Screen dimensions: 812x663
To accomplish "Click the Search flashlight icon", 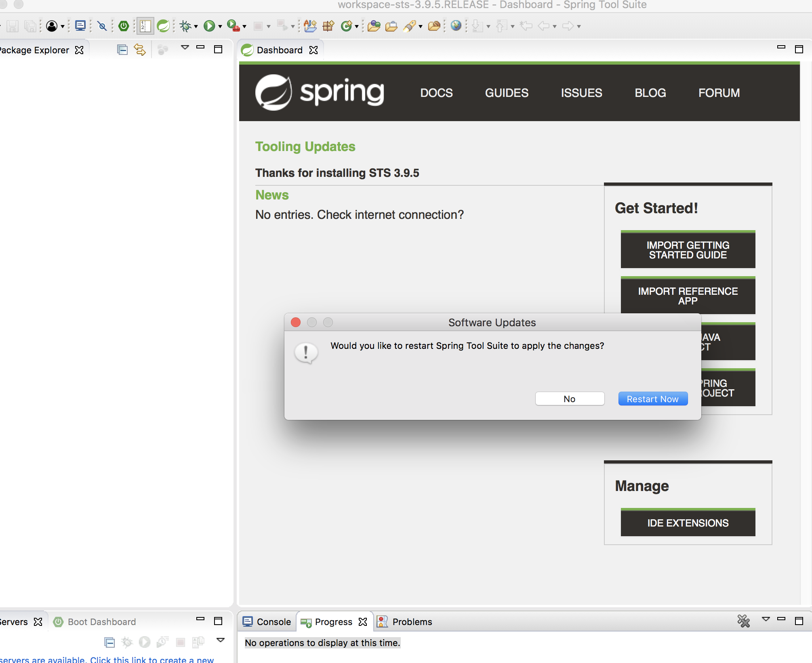I will tap(409, 26).
